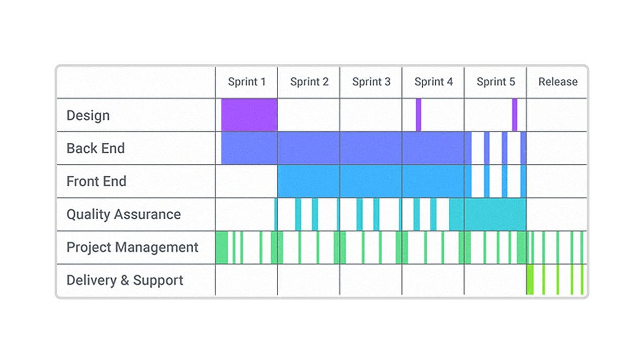Choose the Sprint 4 column header
This screenshot has height=362, width=644.
tap(433, 82)
